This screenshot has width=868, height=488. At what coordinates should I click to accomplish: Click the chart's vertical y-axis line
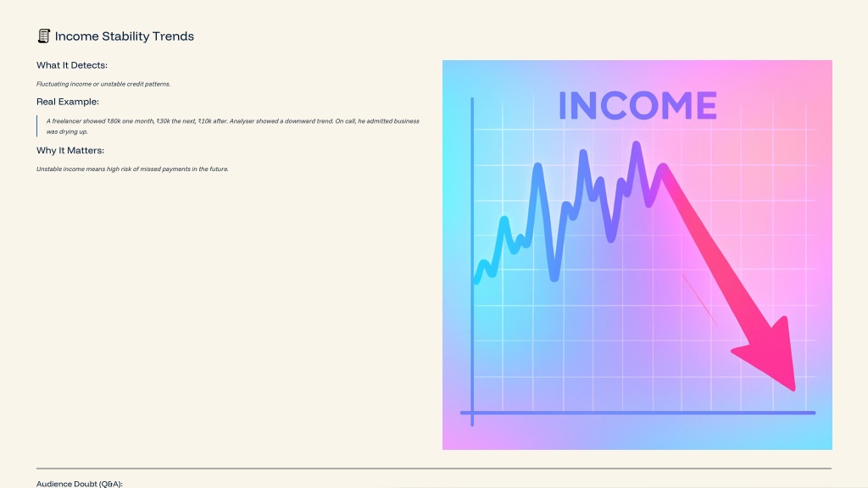click(x=472, y=262)
